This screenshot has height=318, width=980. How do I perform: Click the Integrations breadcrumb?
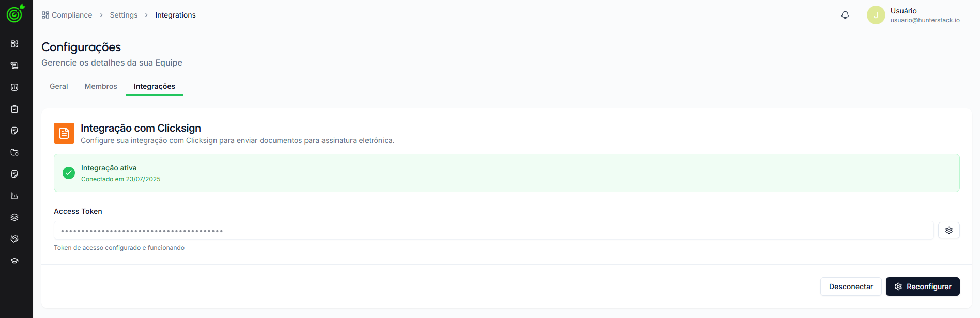(175, 15)
